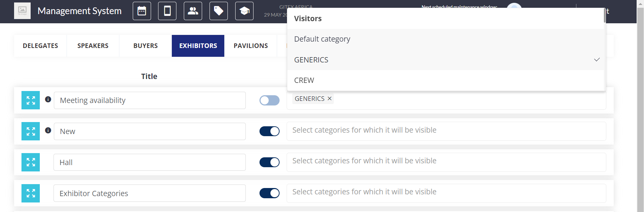Open the graduation cap icon in header
644x212 pixels.
(x=244, y=11)
